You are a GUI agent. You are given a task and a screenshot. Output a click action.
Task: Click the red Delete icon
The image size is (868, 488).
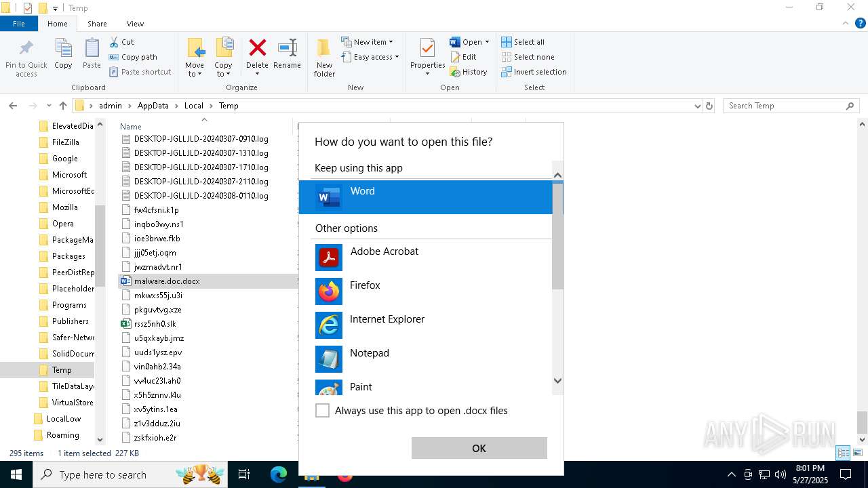(258, 47)
